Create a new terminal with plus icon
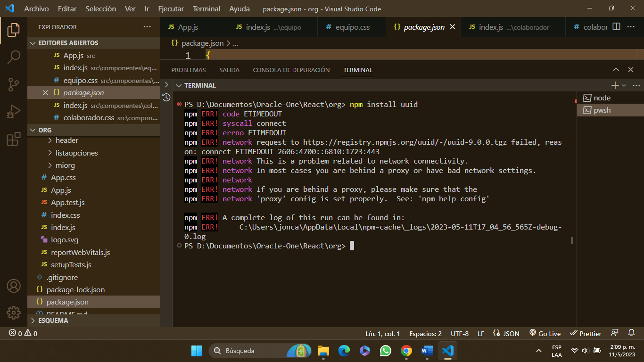644x362 pixels. [x=615, y=85]
